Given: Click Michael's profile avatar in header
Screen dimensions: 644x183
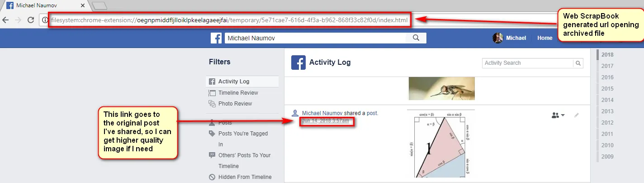Looking at the screenshot, I should (497, 38).
